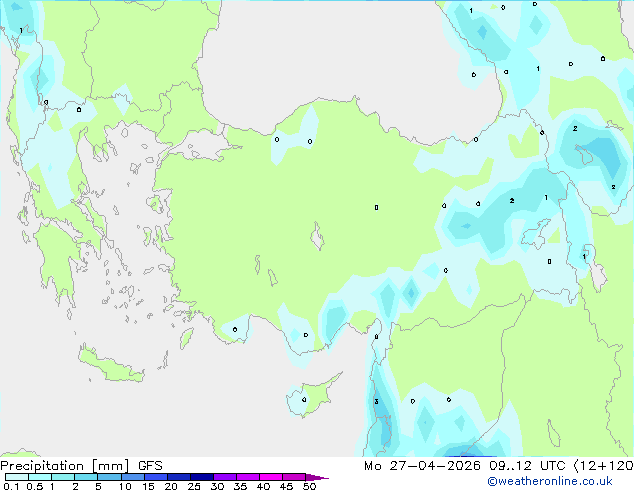This screenshot has width=634, height=490.
Task: Click the '(12+120' forecast offset text
Action: click(x=603, y=466)
